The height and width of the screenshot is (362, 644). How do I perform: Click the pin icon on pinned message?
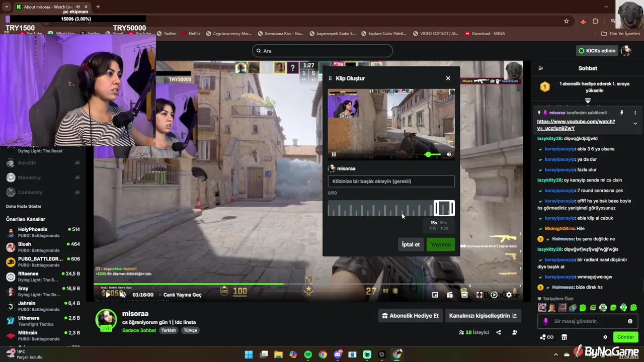tap(622, 113)
